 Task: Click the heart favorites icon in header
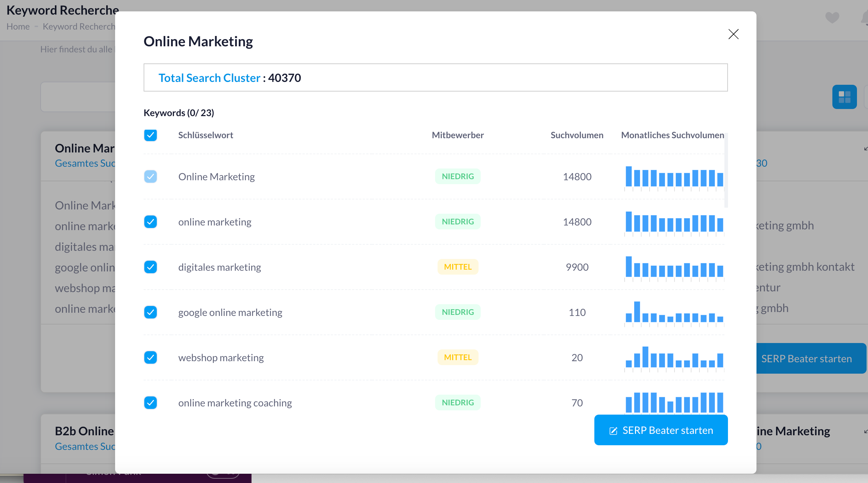(832, 17)
